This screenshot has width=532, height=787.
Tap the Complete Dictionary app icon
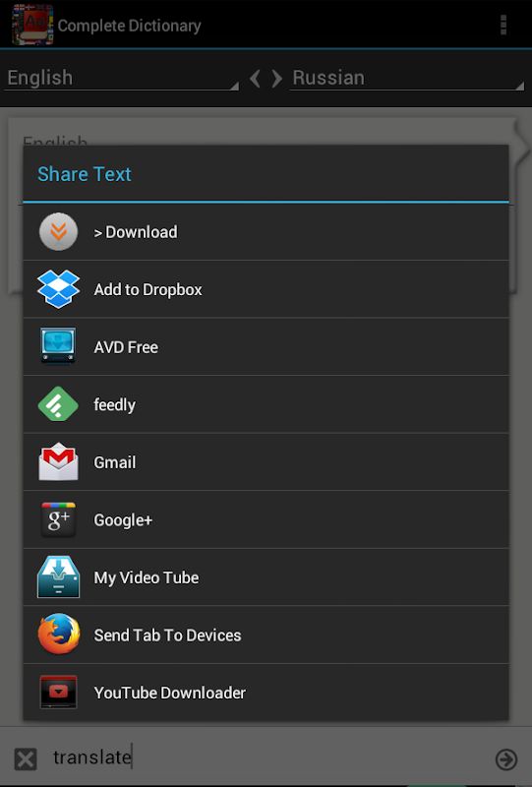coord(32,24)
